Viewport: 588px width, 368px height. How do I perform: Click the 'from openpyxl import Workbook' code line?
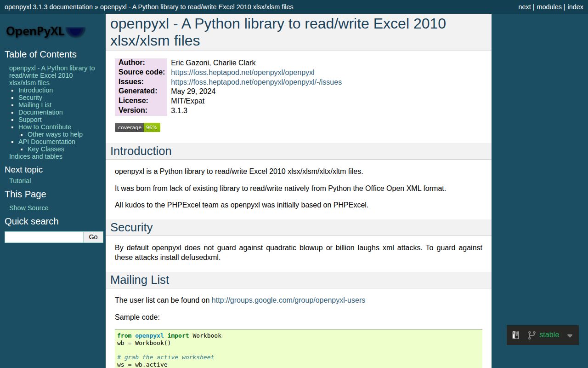169,335
